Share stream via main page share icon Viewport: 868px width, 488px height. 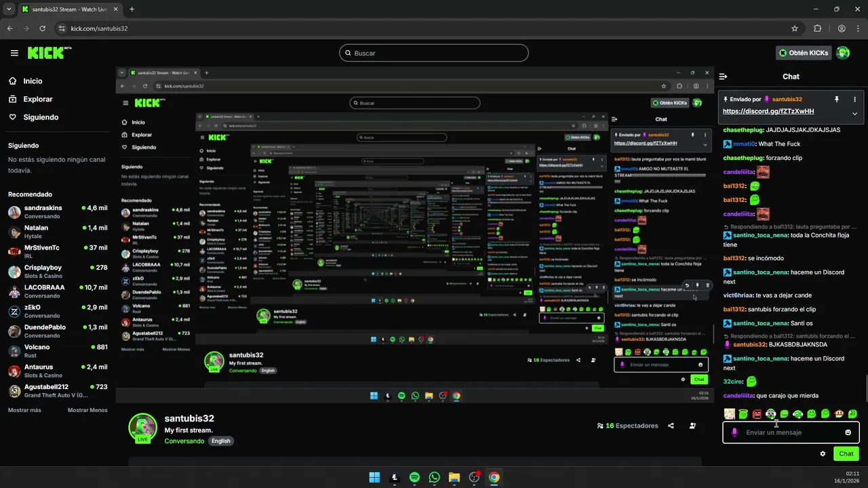tap(671, 426)
